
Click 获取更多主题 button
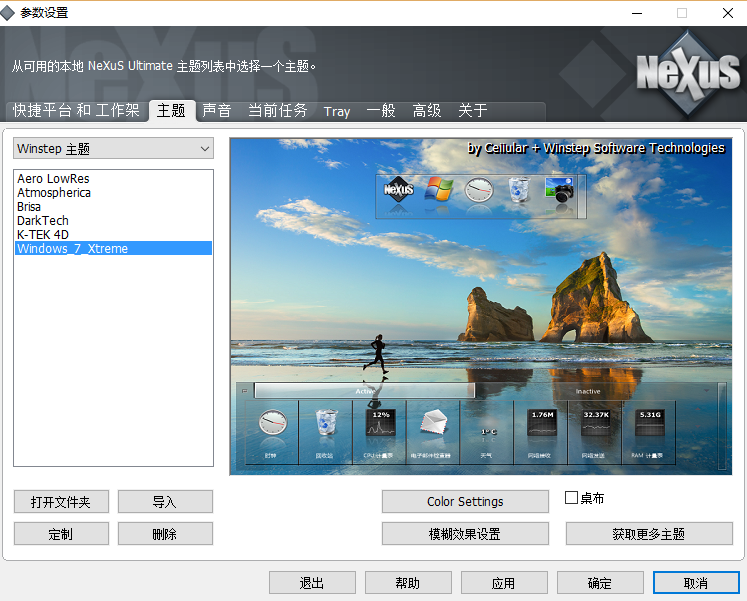649,534
